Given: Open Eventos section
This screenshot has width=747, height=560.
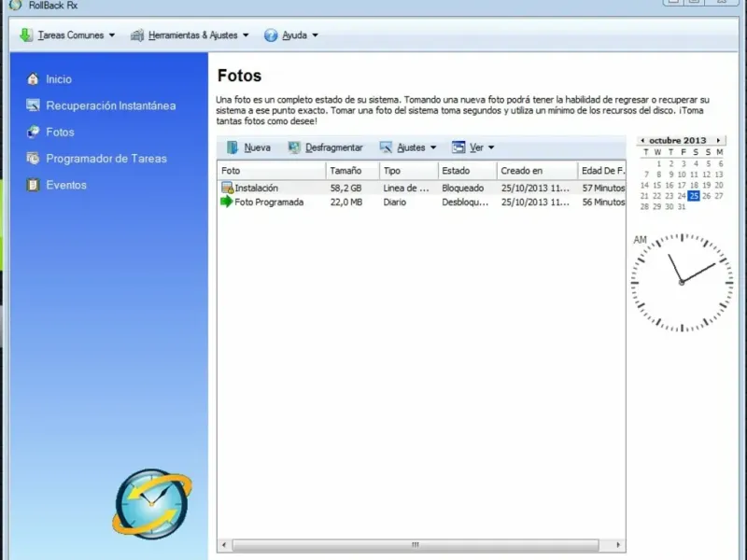Looking at the screenshot, I should (x=66, y=185).
